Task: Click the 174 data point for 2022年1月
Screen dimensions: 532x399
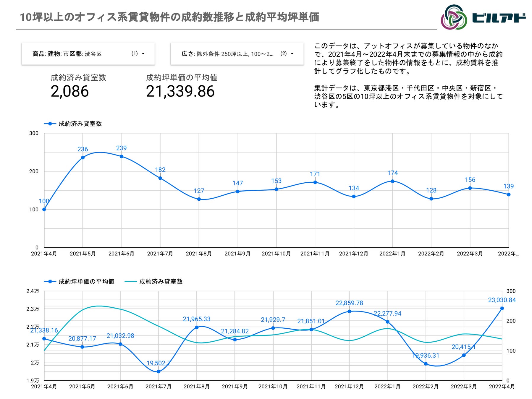Action: [392, 181]
